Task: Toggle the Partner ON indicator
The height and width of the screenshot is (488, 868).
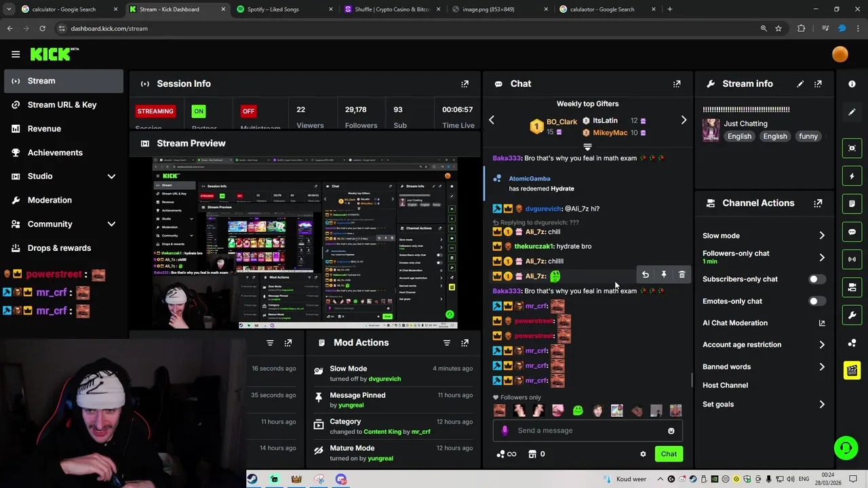Action: (x=198, y=111)
